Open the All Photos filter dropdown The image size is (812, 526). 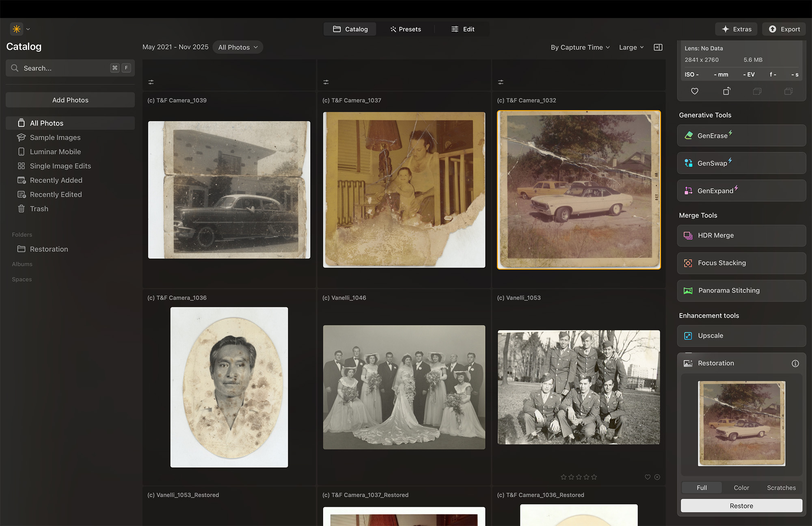coord(238,48)
